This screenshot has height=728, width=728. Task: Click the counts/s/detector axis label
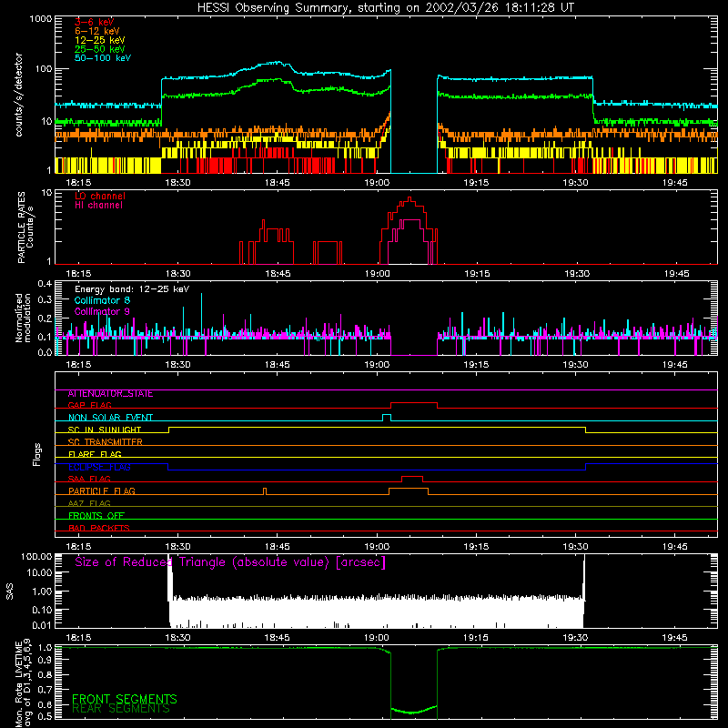tap(19, 95)
